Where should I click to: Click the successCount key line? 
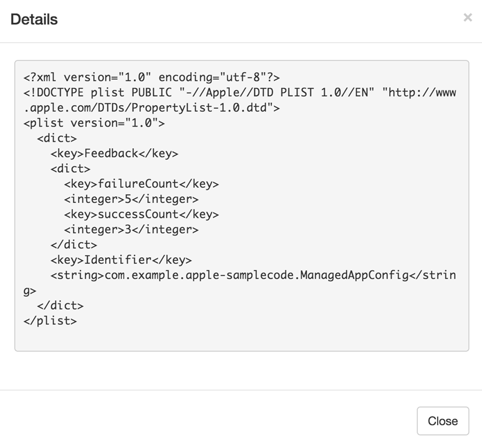point(141,214)
